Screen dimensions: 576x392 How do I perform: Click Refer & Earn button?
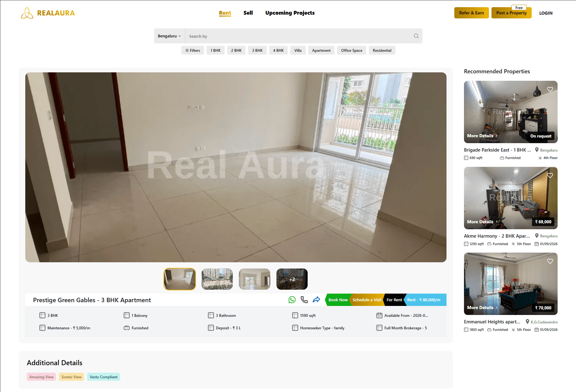[x=471, y=13]
